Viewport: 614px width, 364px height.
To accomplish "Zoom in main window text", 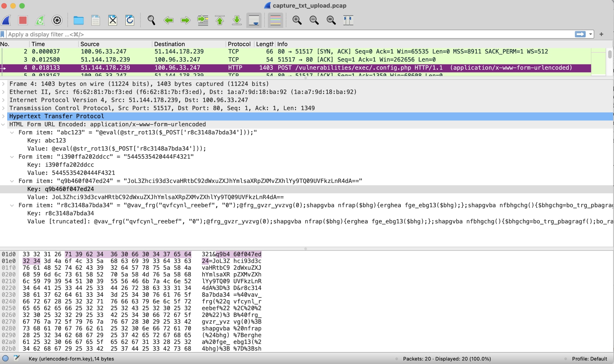I will 297,20.
